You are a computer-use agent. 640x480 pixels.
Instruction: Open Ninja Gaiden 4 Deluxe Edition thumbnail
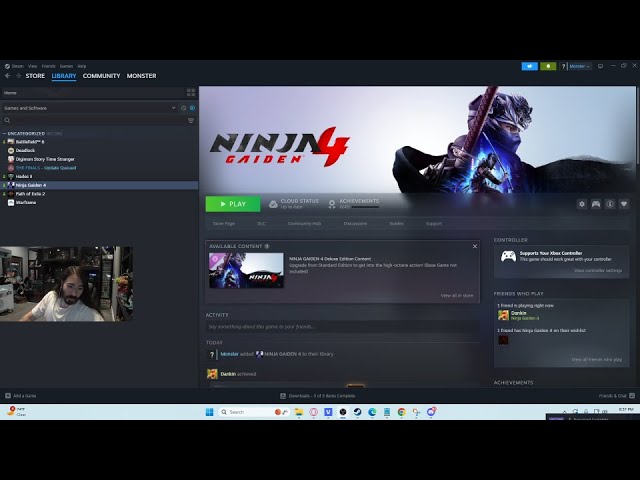pyautogui.click(x=246, y=270)
